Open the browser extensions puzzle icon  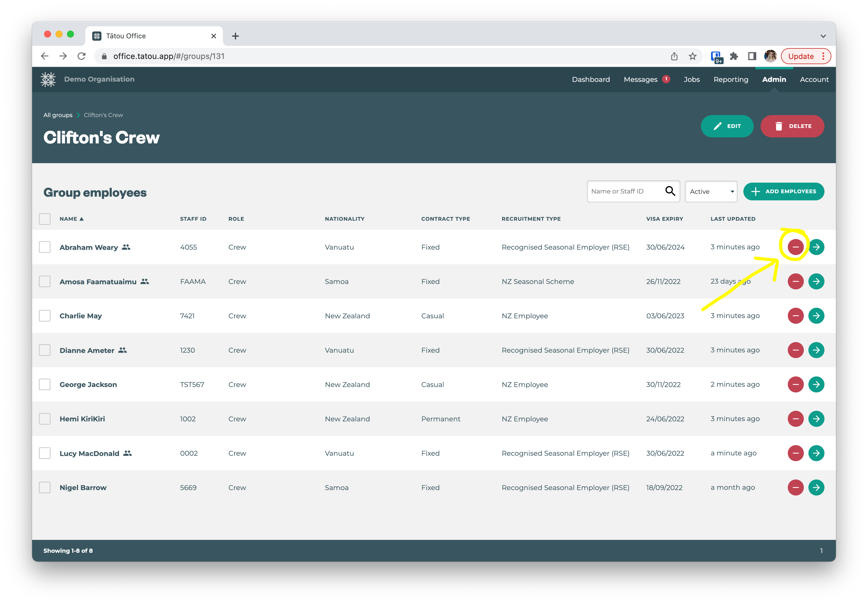(x=733, y=56)
